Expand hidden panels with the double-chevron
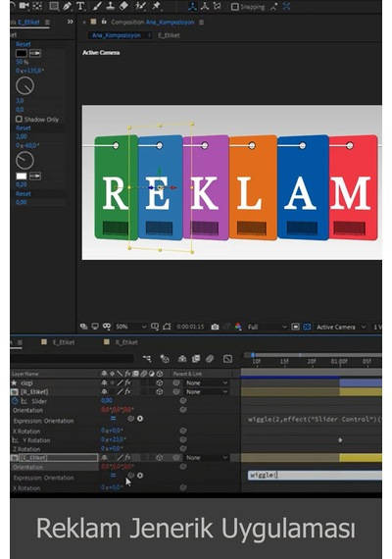Image resolution: width=392 pixels, height=559 pixels. pyautogui.click(x=71, y=22)
